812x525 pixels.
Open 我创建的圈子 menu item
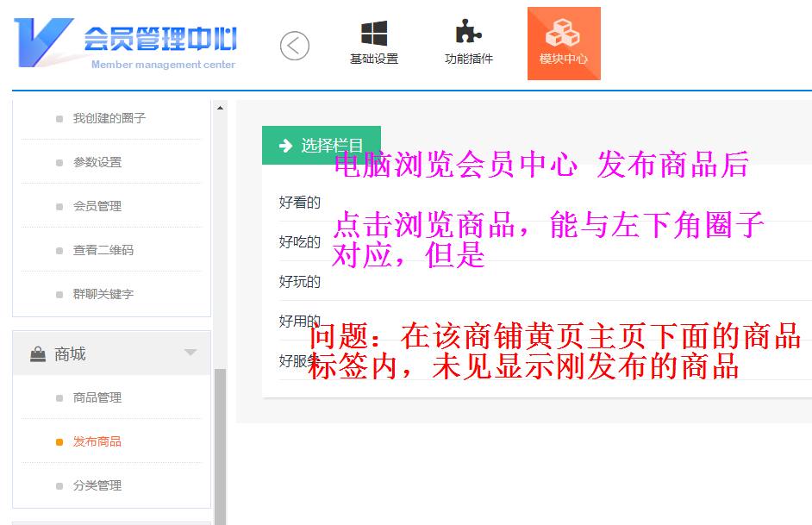[109, 118]
